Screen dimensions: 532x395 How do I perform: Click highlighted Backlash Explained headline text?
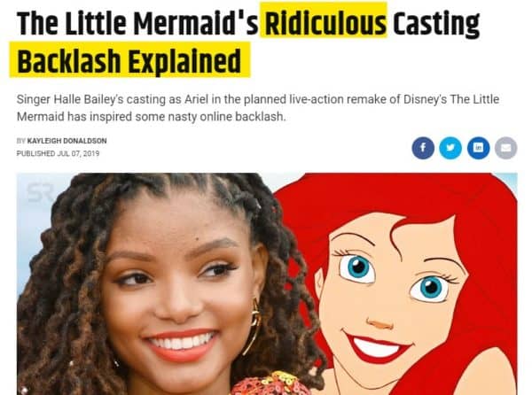[x=129, y=61]
